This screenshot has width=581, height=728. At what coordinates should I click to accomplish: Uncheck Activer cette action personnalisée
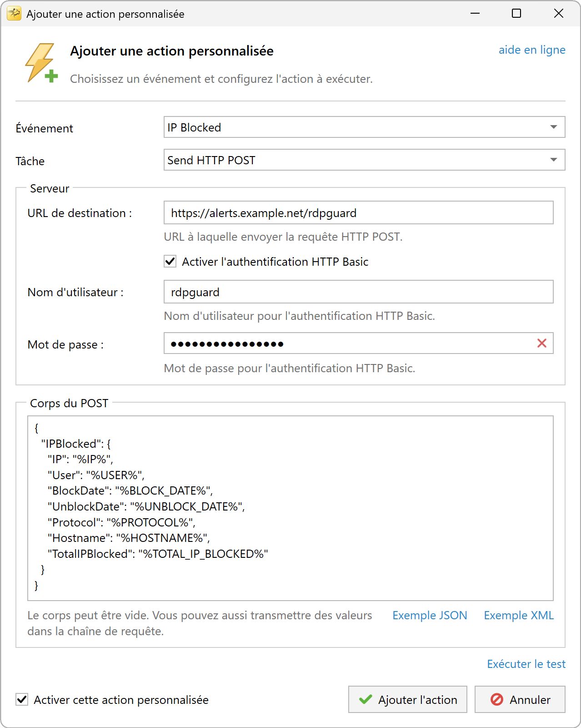click(x=22, y=699)
